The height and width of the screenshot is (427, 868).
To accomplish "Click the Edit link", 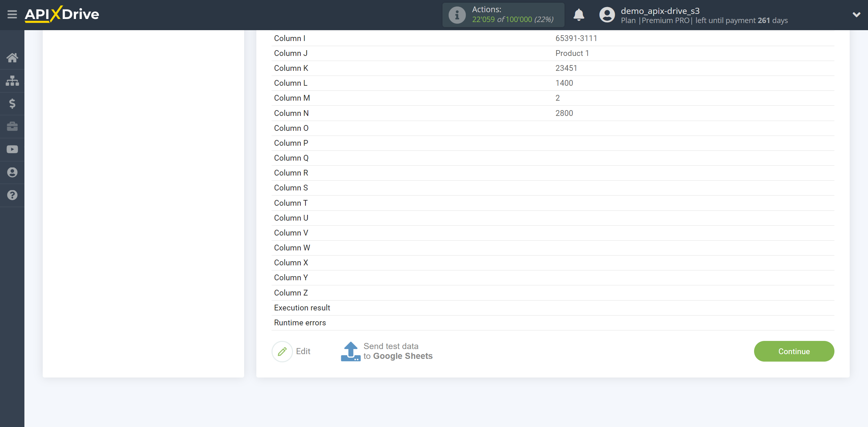I will tap(303, 351).
